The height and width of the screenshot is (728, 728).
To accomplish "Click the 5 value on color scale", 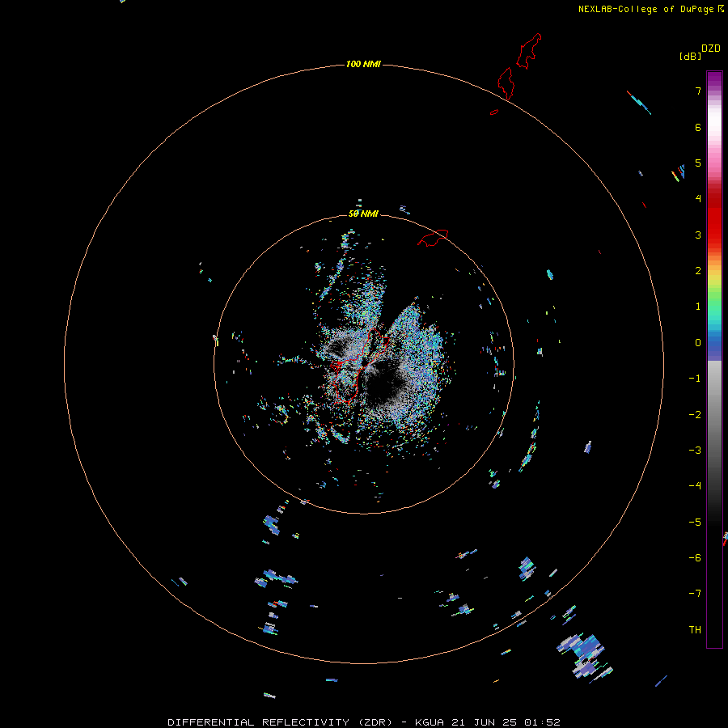I will coord(698,163).
